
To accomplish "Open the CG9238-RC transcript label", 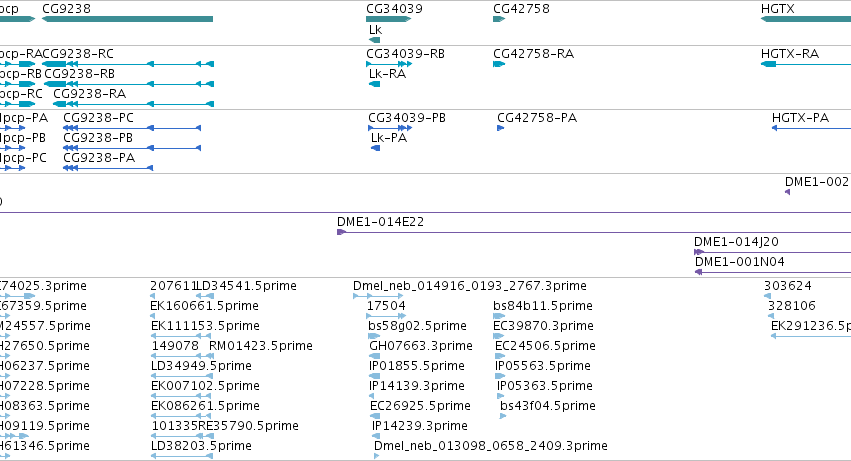I will [x=78, y=54].
